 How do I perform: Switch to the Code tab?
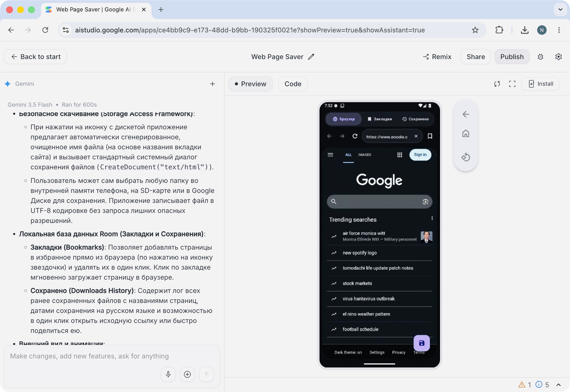293,84
